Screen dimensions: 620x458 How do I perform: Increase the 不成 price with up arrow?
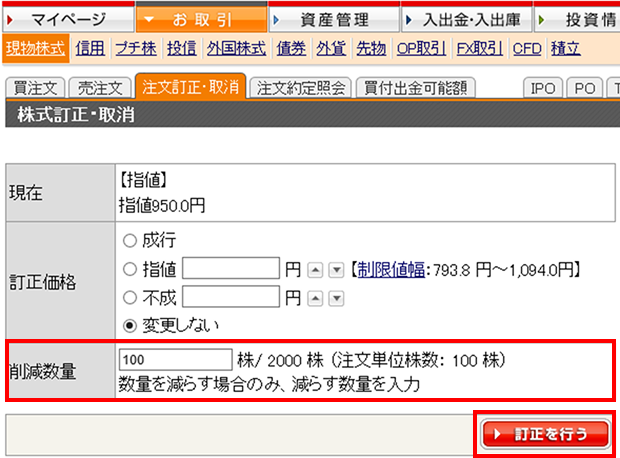coord(315,298)
